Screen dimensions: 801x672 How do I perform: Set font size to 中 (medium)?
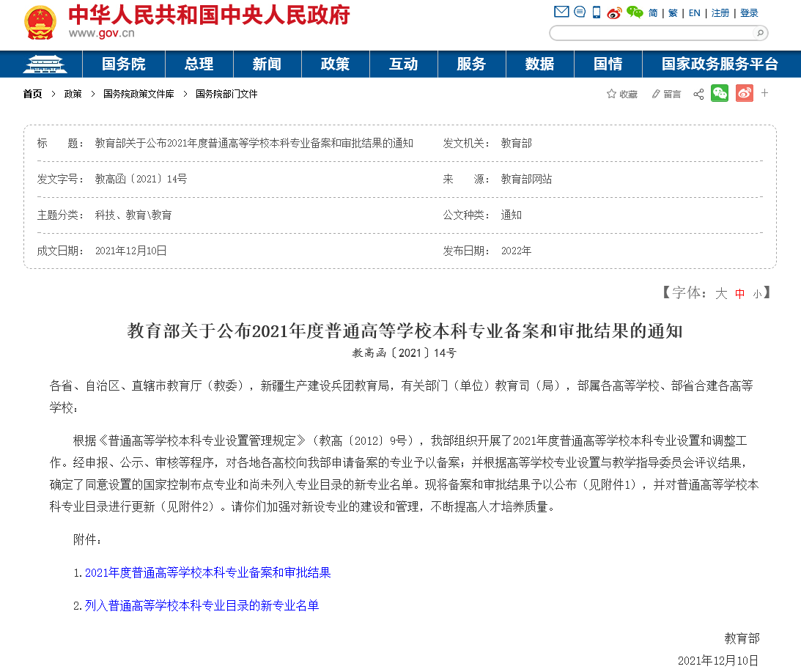click(740, 294)
